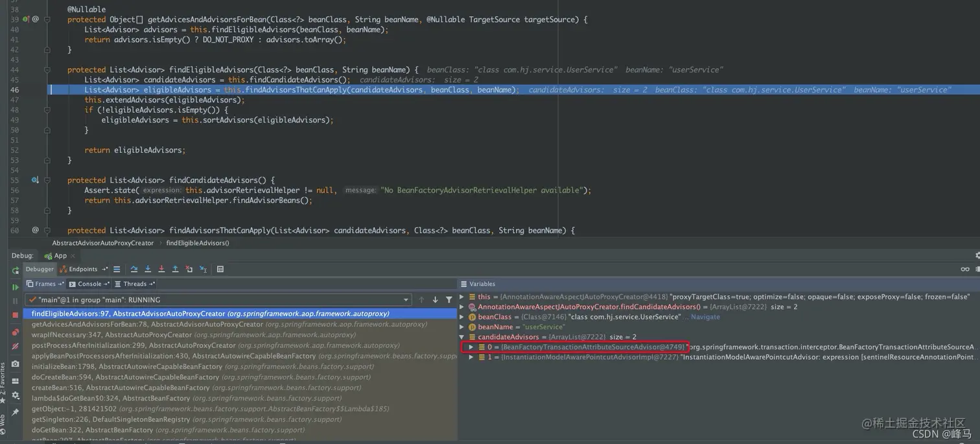Image resolution: width=980 pixels, height=444 pixels.
Task: Click the Pin Tab icon
Action: pyautogui.click(x=16, y=412)
